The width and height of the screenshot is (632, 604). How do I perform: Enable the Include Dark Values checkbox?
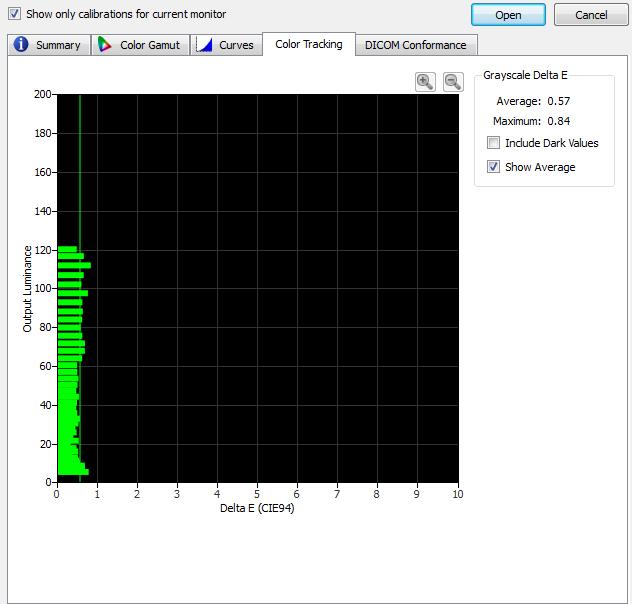(x=493, y=143)
